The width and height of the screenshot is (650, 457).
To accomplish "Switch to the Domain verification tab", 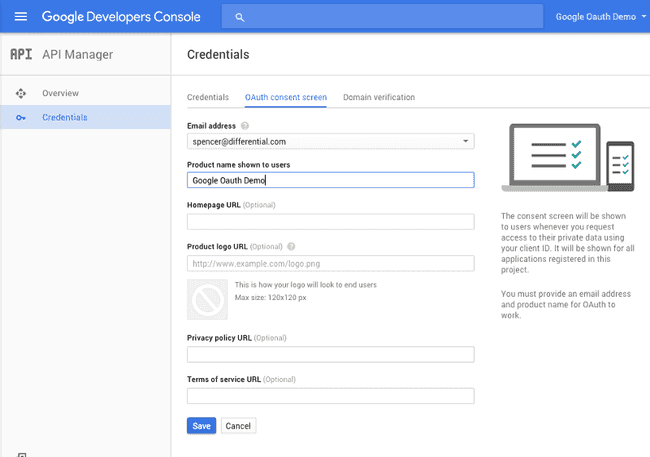I will (x=379, y=97).
